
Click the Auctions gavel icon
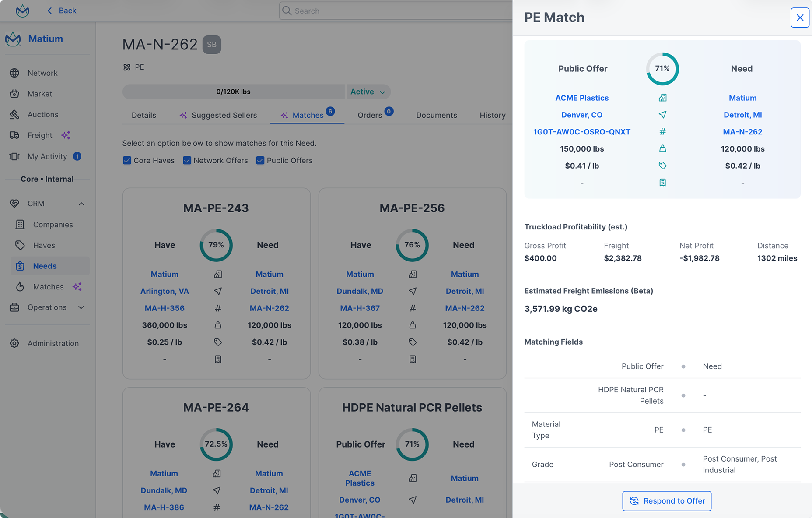point(14,114)
